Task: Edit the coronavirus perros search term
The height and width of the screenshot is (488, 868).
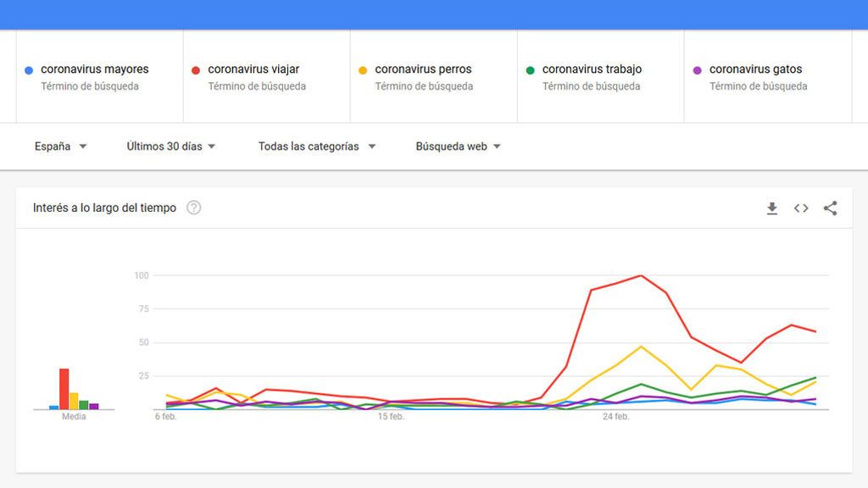Action: (x=424, y=69)
